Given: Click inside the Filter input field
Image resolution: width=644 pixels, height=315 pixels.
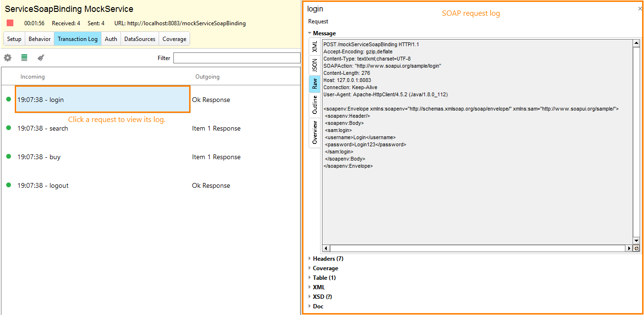Looking at the screenshot, I should pos(237,58).
